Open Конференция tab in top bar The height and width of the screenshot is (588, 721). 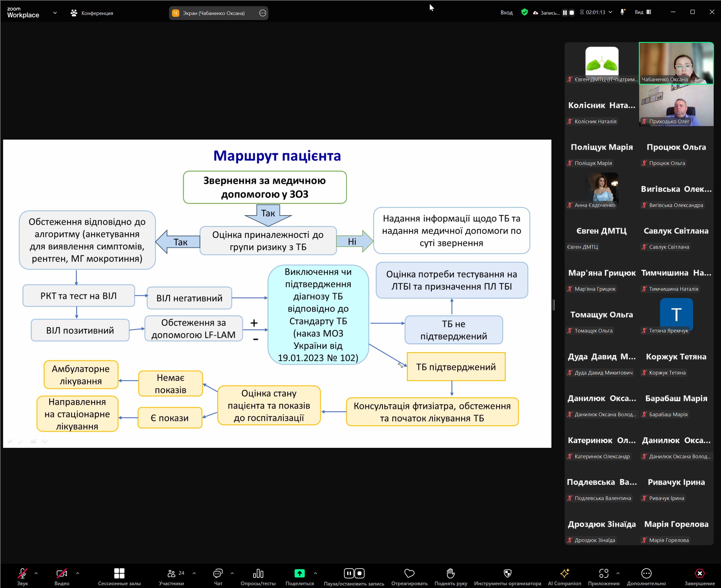(x=92, y=13)
